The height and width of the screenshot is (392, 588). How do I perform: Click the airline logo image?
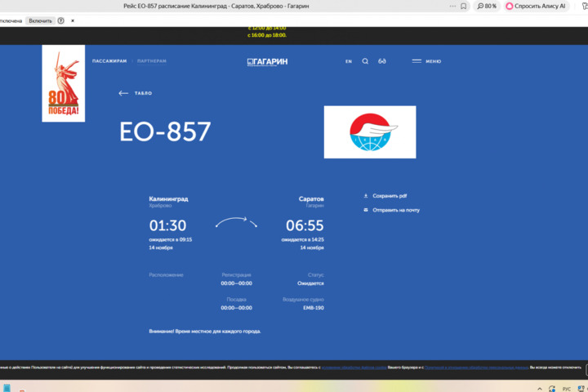tap(370, 131)
